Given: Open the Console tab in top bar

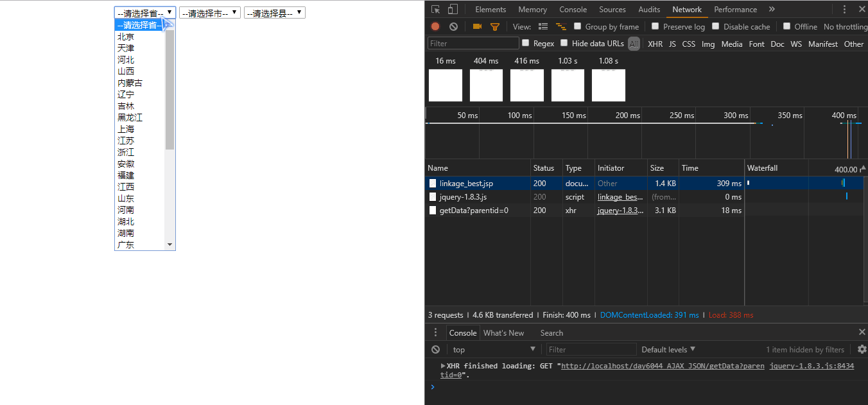Looking at the screenshot, I should pos(573,10).
